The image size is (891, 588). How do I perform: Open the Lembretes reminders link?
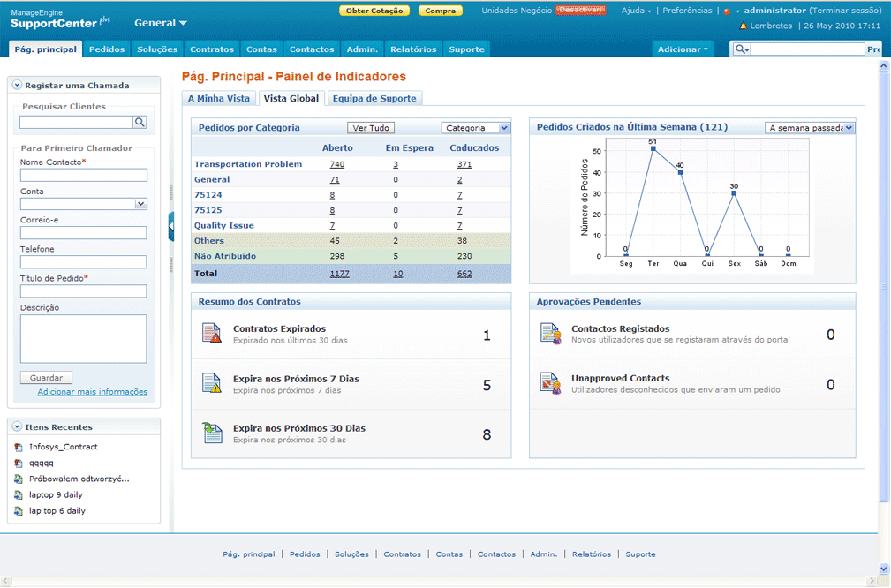[771, 26]
